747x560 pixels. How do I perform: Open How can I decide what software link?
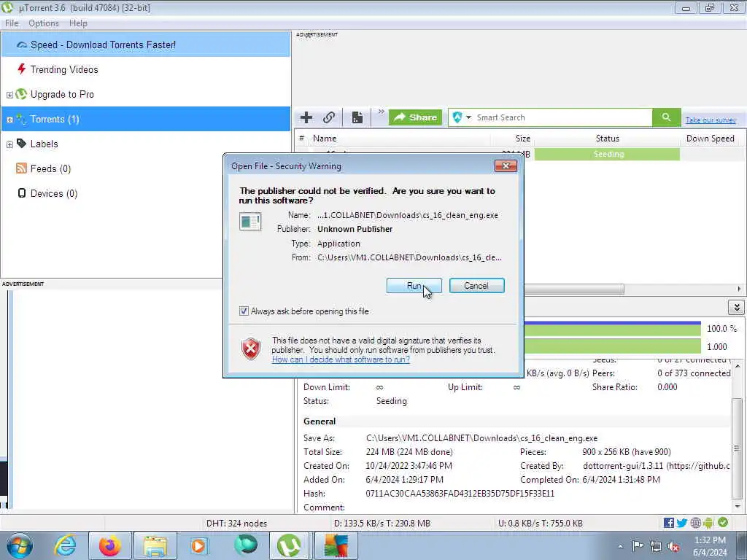point(341,359)
